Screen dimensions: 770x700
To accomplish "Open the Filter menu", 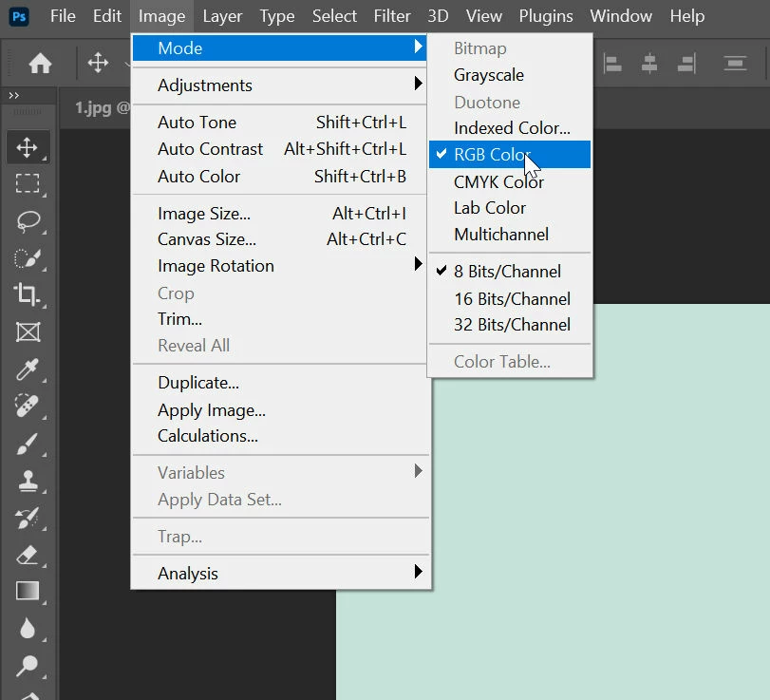I will point(392,16).
